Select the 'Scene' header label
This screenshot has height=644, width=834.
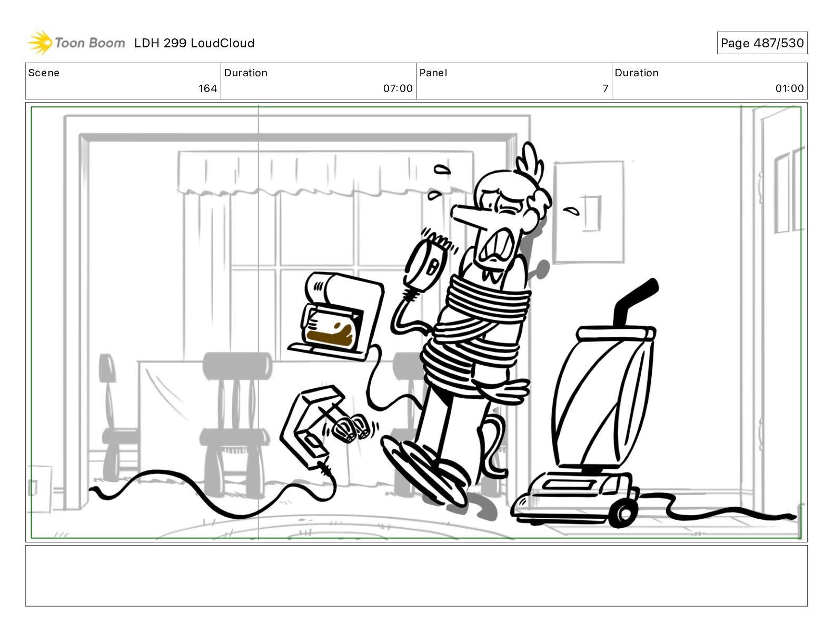[x=44, y=73]
